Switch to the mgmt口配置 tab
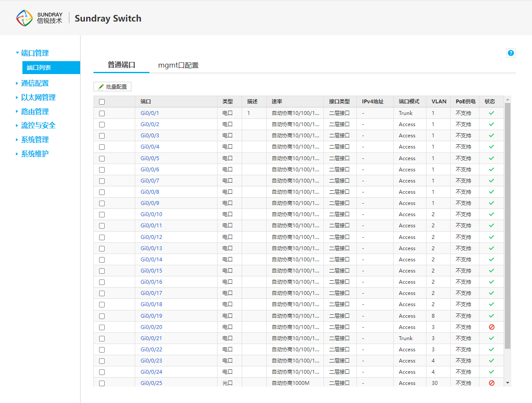 [x=178, y=65]
